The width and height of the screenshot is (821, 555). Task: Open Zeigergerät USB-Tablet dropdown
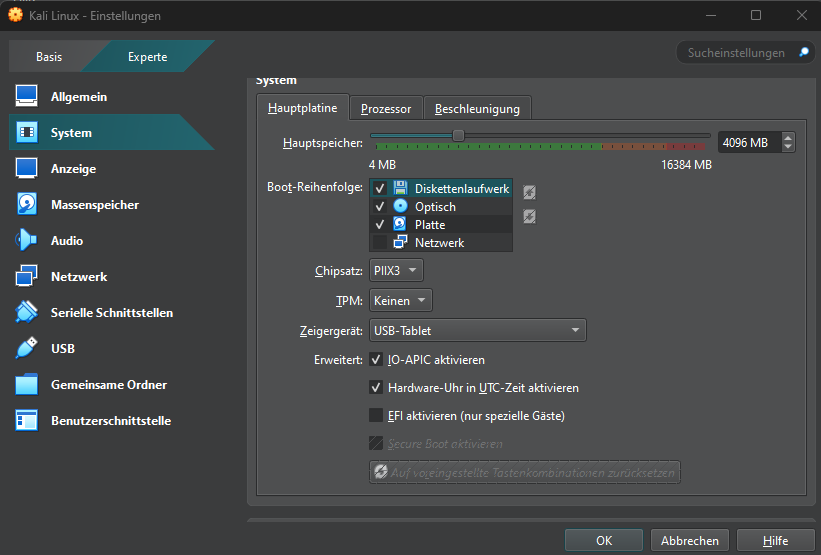477,330
